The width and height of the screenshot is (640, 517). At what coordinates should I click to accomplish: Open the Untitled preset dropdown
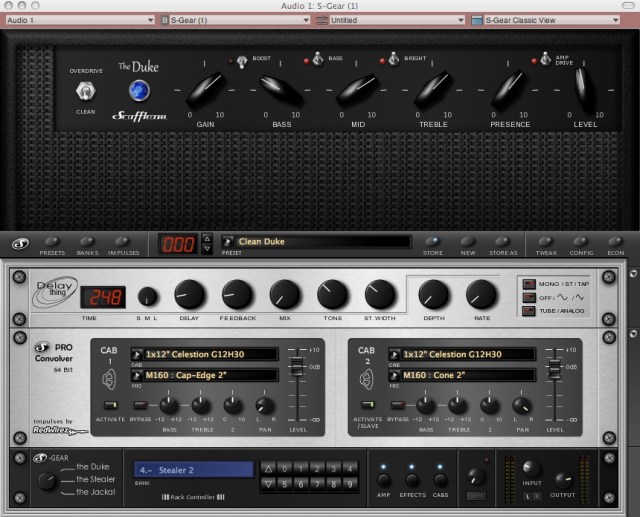(390, 20)
